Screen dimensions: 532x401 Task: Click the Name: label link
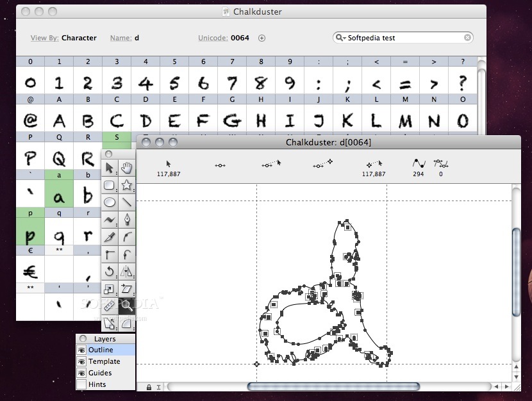click(121, 38)
